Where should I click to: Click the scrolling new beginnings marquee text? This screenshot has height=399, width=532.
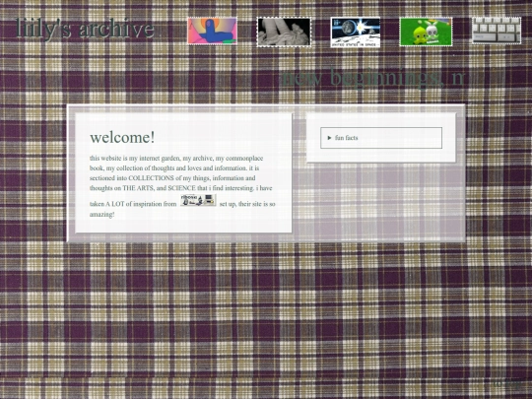(372, 78)
